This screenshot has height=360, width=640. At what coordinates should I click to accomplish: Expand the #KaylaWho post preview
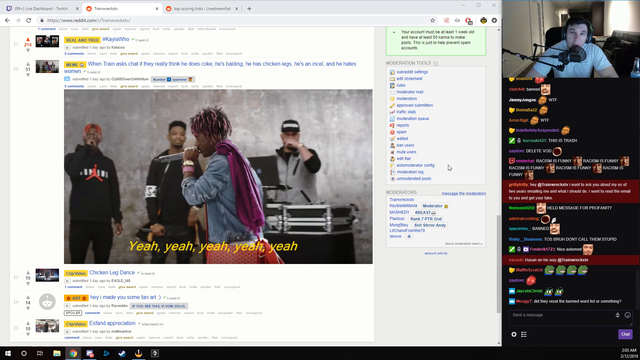coord(67,47)
